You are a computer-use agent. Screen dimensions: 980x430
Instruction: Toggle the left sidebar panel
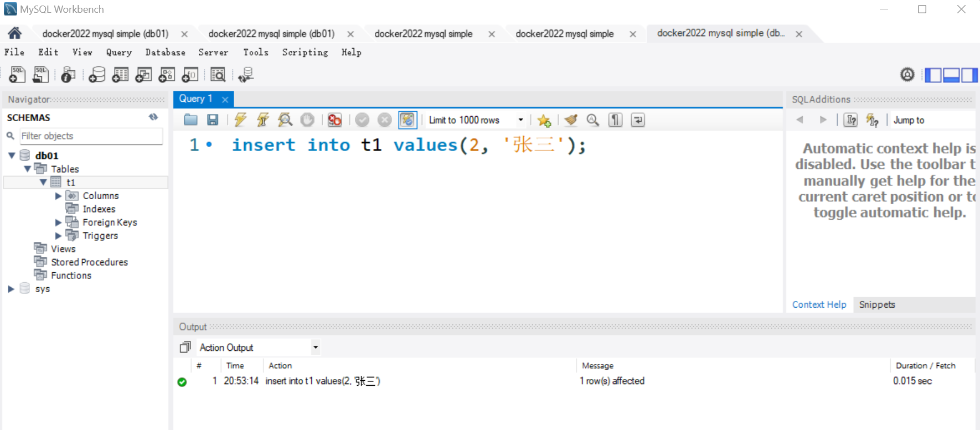tap(933, 75)
